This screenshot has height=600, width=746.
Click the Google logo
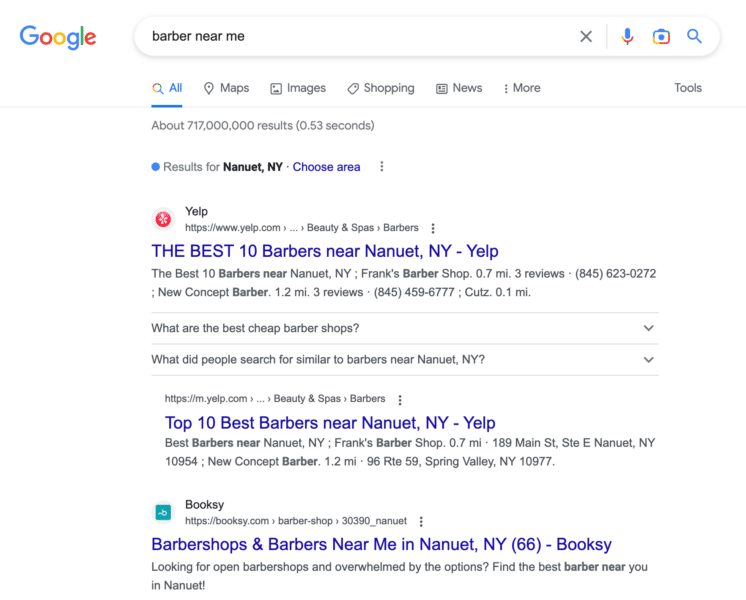[x=58, y=37]
